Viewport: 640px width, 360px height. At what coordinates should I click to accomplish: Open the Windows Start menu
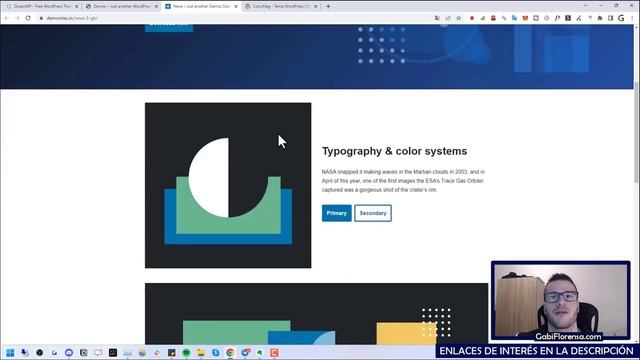tap(10, 353)
